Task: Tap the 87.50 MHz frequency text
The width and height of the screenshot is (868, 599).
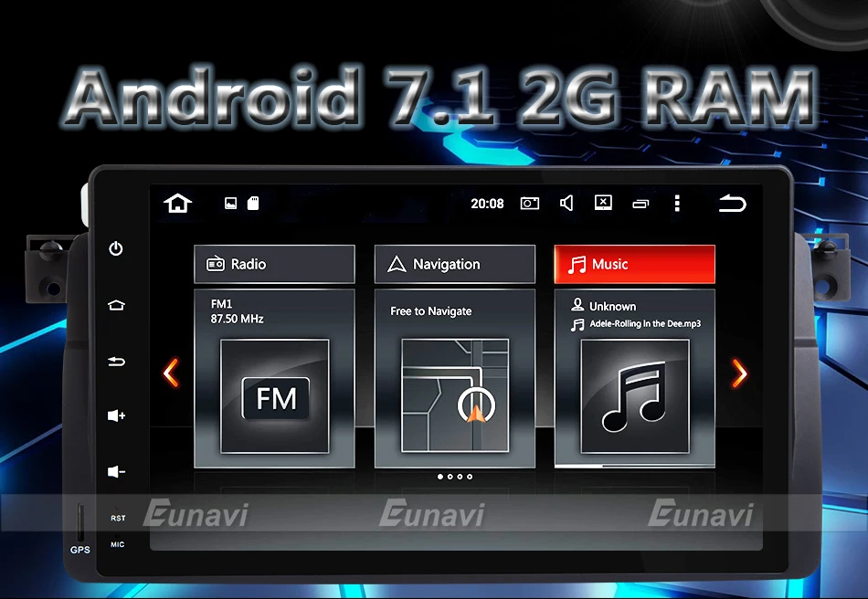Action: click(237, 319)
